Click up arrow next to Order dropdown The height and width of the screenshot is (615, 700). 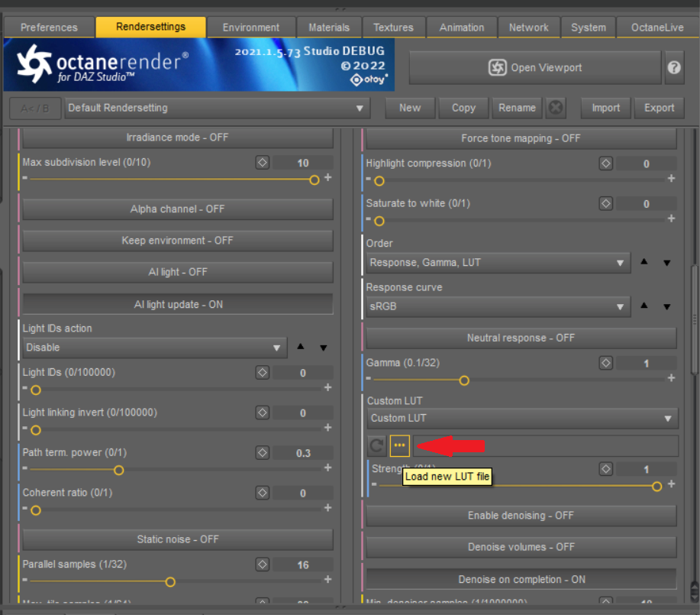pos(644,262)
